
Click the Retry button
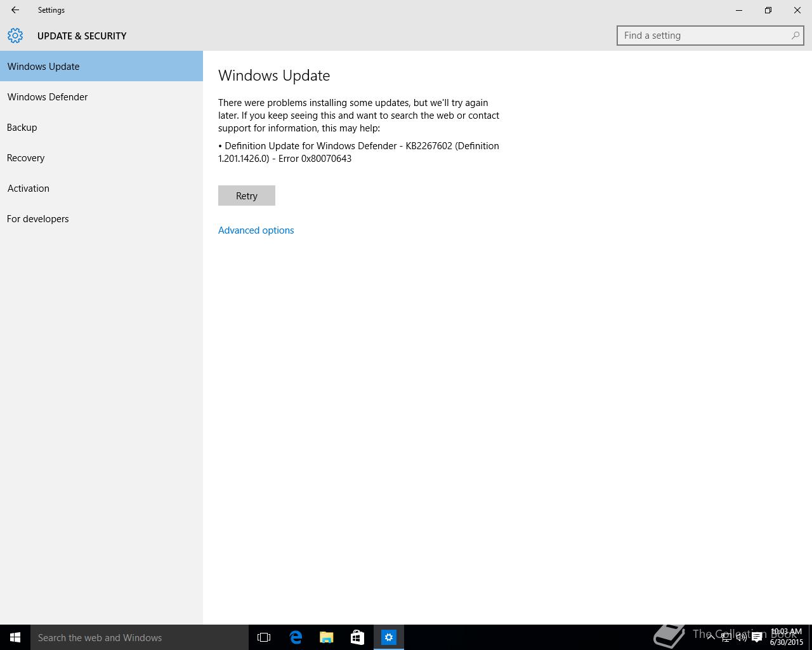click(x=247, y=196)
